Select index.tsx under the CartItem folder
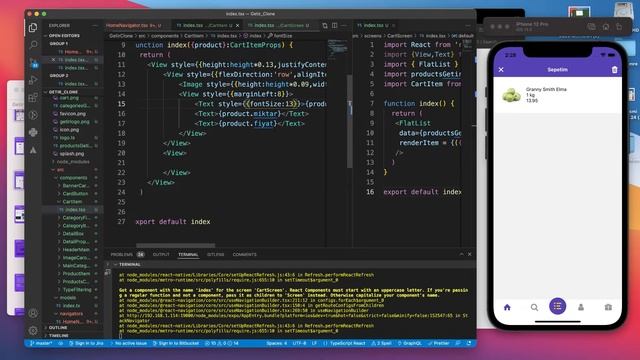This screenshot has width=640, height=360. 76,209
